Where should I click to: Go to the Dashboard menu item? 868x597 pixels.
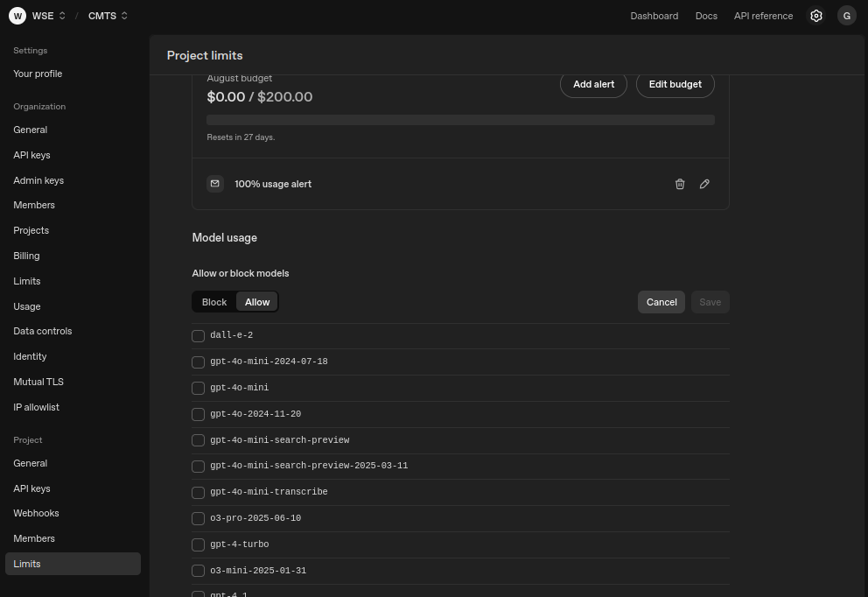click(x=654, y=15)
